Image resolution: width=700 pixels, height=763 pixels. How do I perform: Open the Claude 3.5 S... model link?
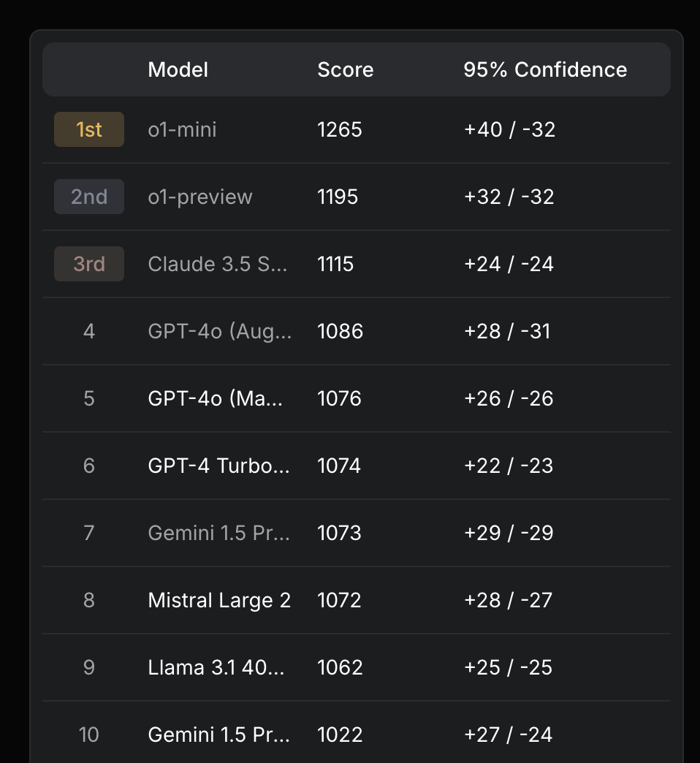coord(218,264)
